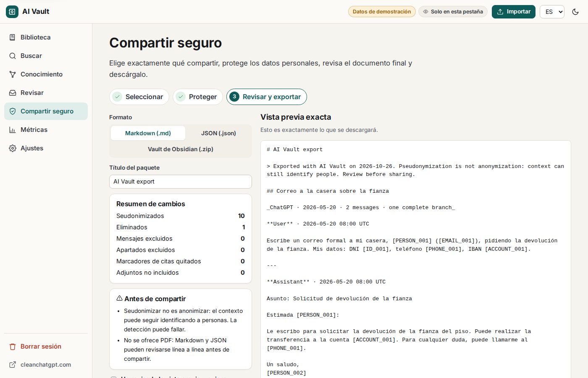Click the Marcadores de citas quitados row
The height and width of the screenshot is (378, 588).
181,261
